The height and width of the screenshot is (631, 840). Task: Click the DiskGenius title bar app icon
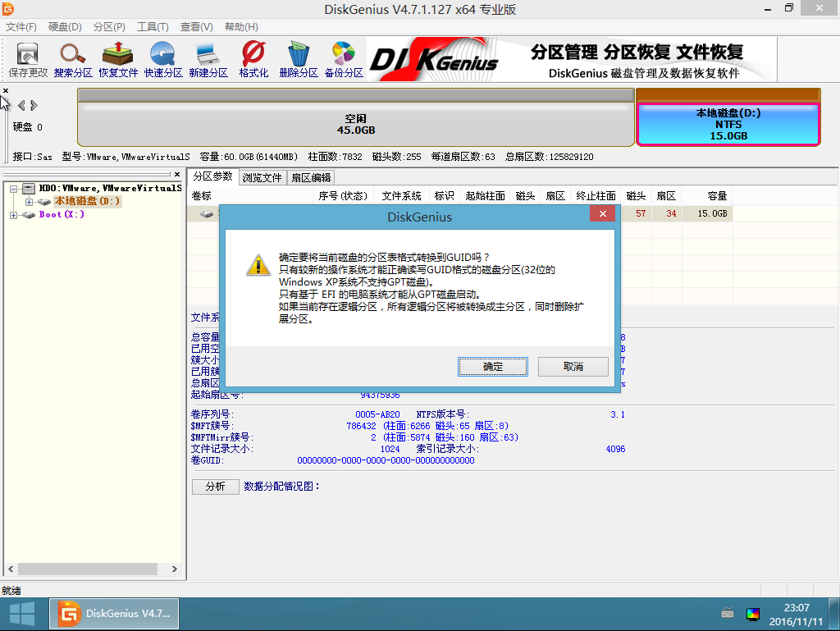(x=7, y=8)
